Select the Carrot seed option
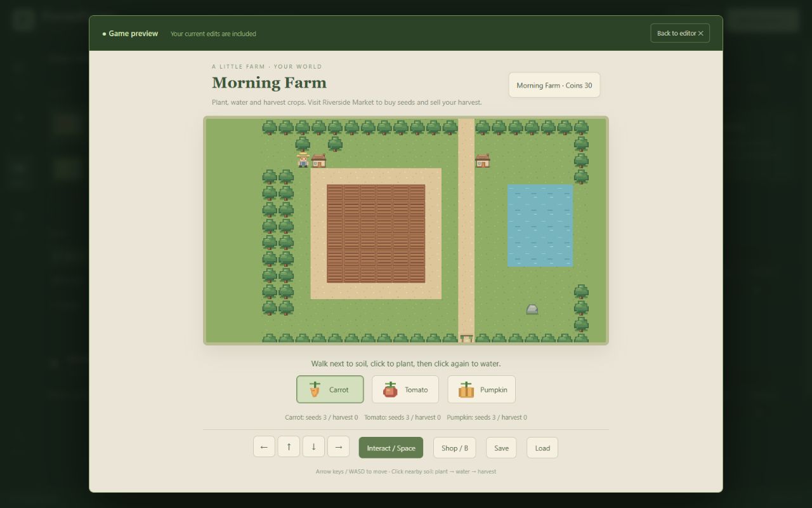812x508 pixels. (x=330, y=389)
